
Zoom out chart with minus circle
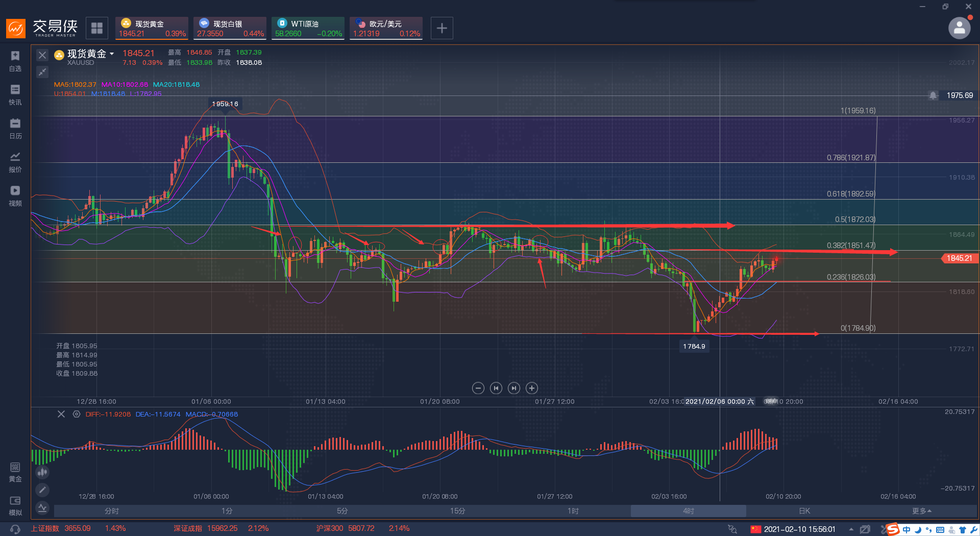pyautogui.click(x=478, y=388)
